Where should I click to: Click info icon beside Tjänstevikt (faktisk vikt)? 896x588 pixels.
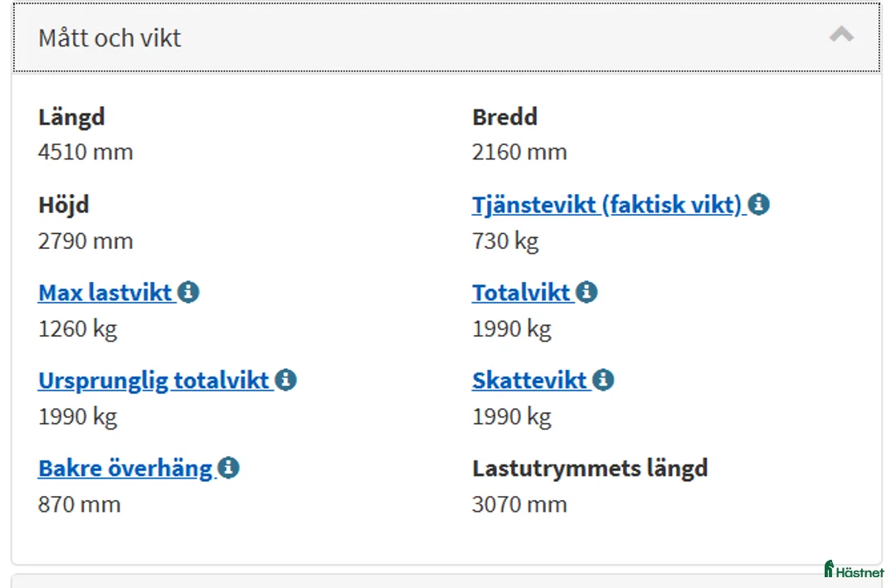point(759,205)
